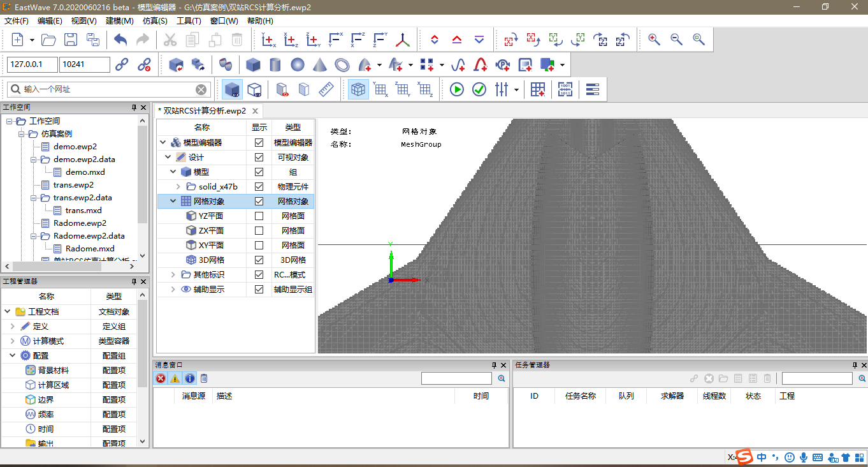Create a new file with the toolbar icon
Viewport: 868px width, 467px height.
(17, 40)
